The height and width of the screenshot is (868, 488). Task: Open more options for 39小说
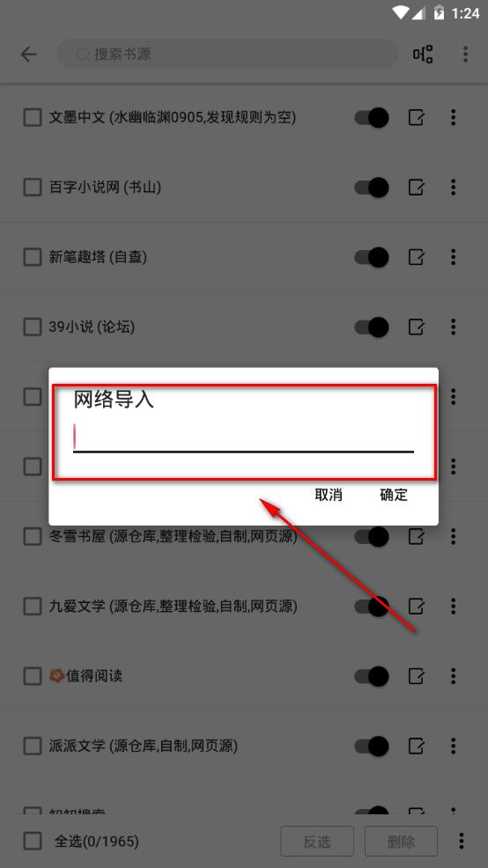pyautogui.click(x=453, y=327)
